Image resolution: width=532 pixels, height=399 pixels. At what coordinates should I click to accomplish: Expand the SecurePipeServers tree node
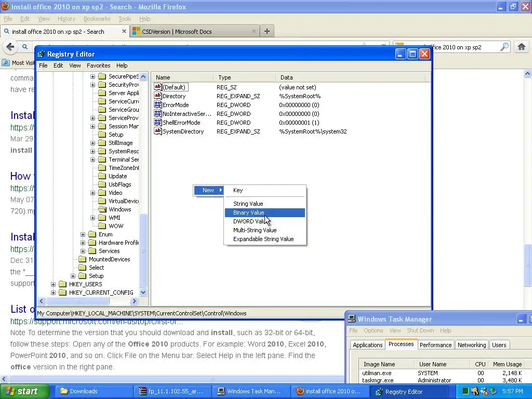(92, 77)
